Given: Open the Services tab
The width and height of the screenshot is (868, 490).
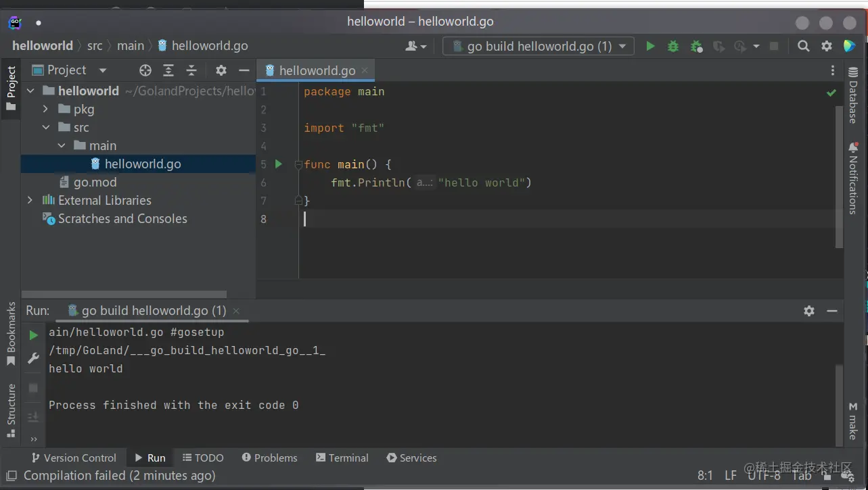Looking at the screenshot, I should point(411,458).
